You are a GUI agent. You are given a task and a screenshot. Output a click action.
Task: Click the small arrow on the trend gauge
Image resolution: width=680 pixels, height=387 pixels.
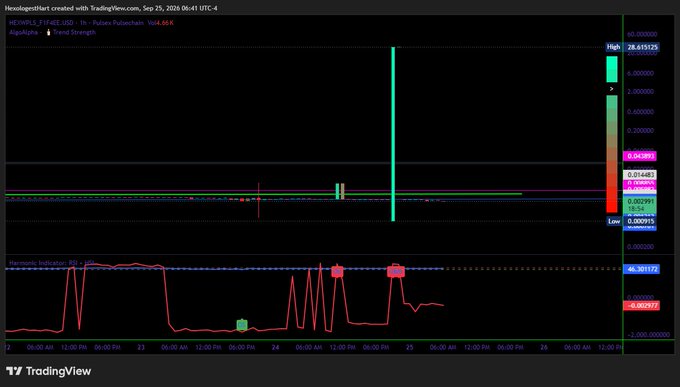(x=611, y=89)
